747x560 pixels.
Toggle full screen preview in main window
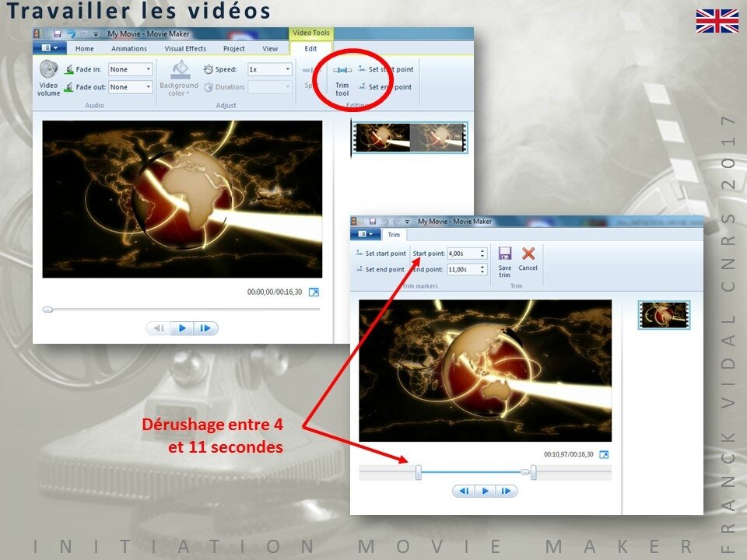coord(314,292)
